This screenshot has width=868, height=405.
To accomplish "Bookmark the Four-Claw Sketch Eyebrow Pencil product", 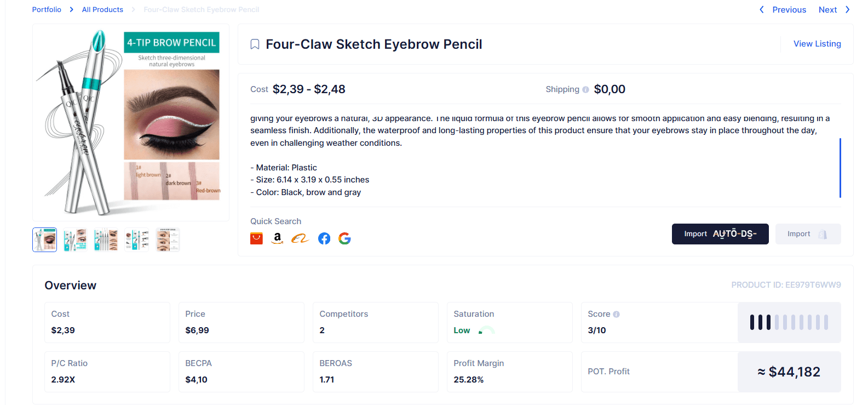I will [255, 44].
